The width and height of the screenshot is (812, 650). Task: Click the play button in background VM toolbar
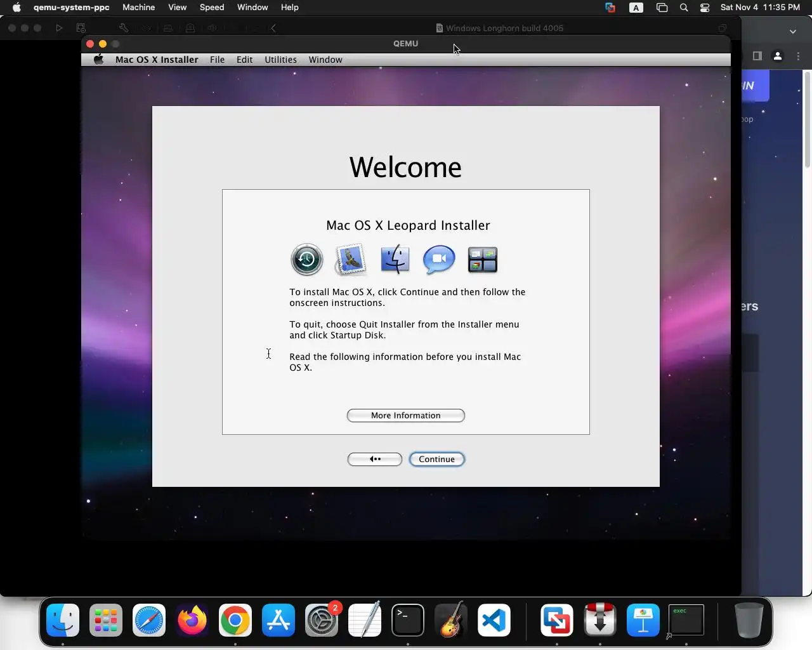59,28
